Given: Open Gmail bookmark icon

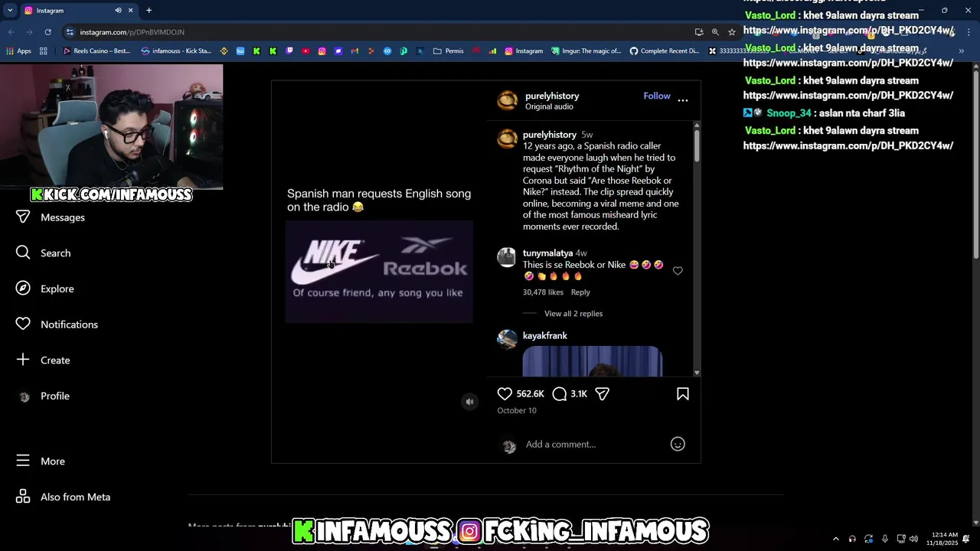Looking at the screenshot, I should click(x=354, y=51).
